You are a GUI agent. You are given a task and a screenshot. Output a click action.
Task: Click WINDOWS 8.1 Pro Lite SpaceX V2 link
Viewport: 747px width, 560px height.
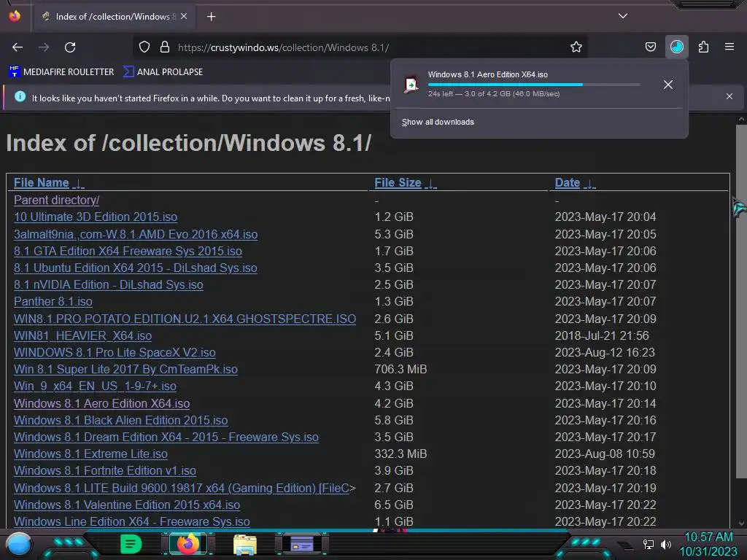[x=115, y=352]
